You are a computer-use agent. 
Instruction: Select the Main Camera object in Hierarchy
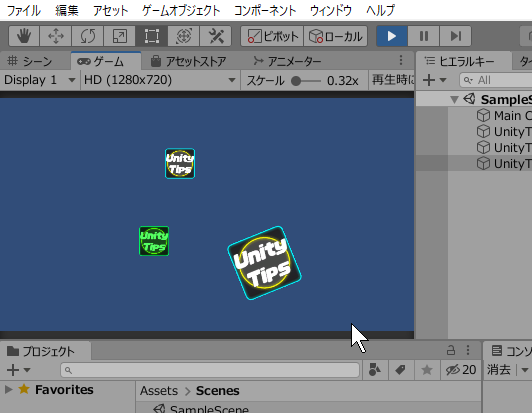coord(504,116)
